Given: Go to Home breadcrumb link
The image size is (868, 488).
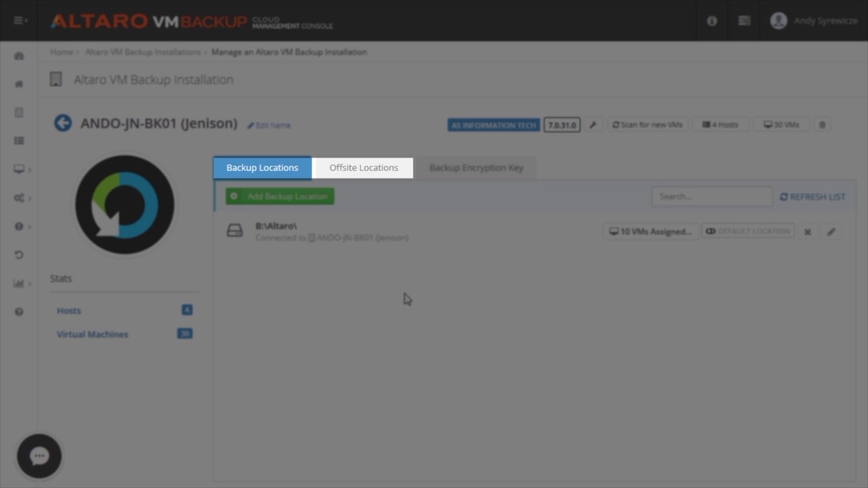Looking at the screenshot, I should (61, 52).
